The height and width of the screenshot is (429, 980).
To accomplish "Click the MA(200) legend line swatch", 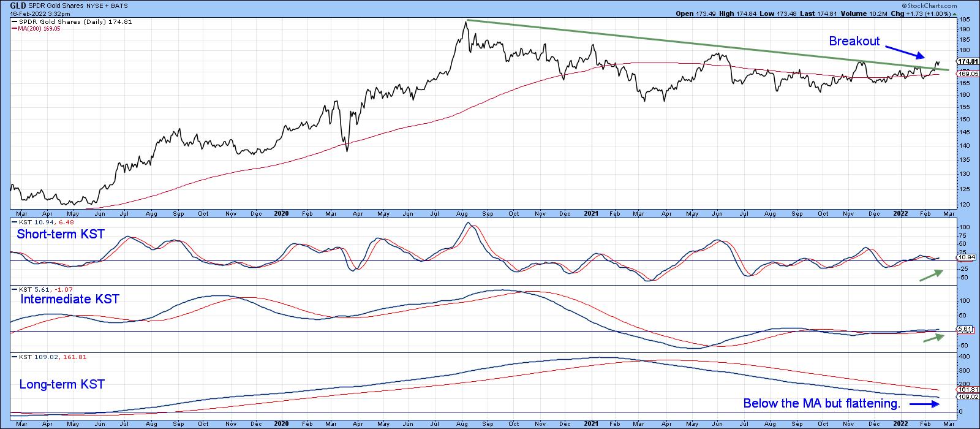I will (x=15, y=29).
